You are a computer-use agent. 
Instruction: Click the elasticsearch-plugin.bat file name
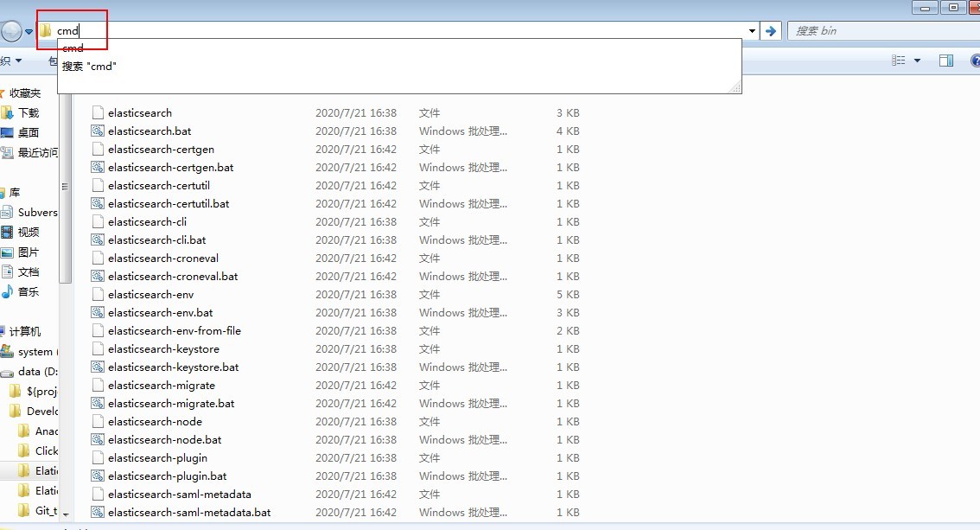(x=167, y=476)
